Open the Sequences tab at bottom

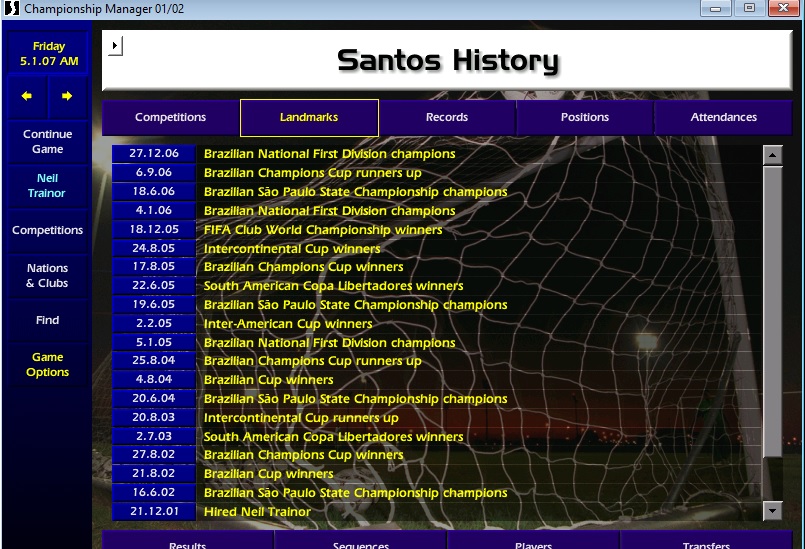pos(360,540)
